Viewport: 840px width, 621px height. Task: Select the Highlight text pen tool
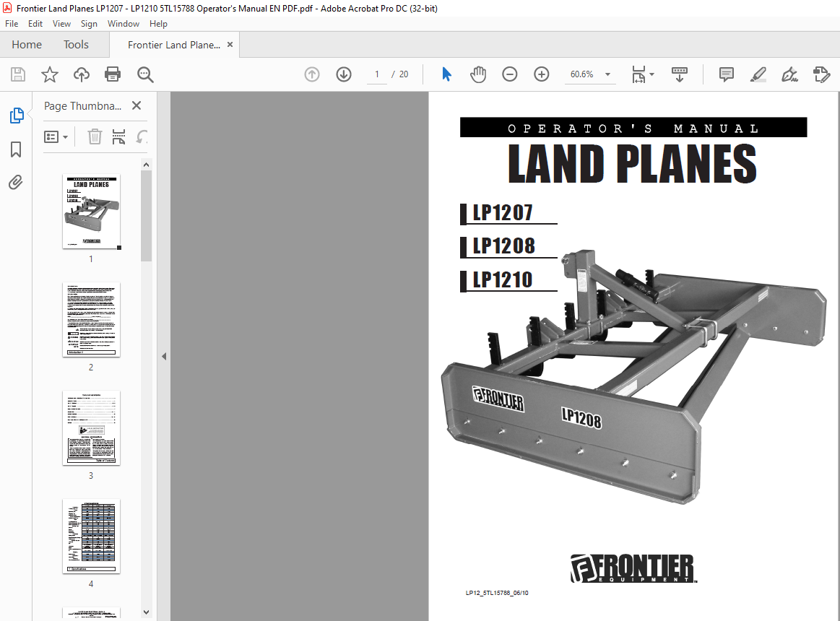tap(758, 74)
